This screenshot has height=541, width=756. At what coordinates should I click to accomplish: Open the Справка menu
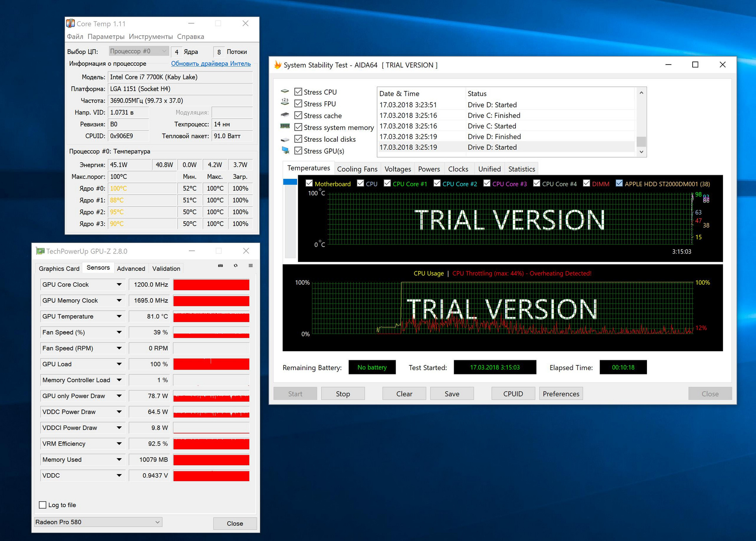point(191,37)
